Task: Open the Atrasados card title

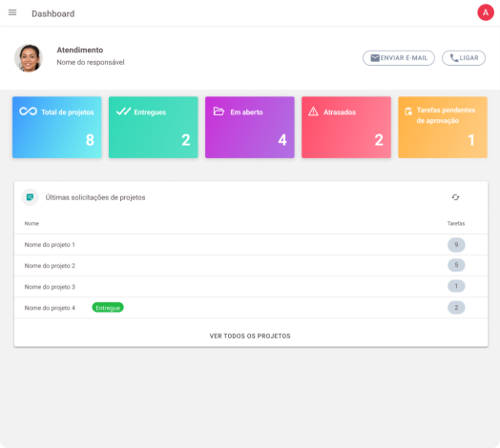Action: point(340,112)
